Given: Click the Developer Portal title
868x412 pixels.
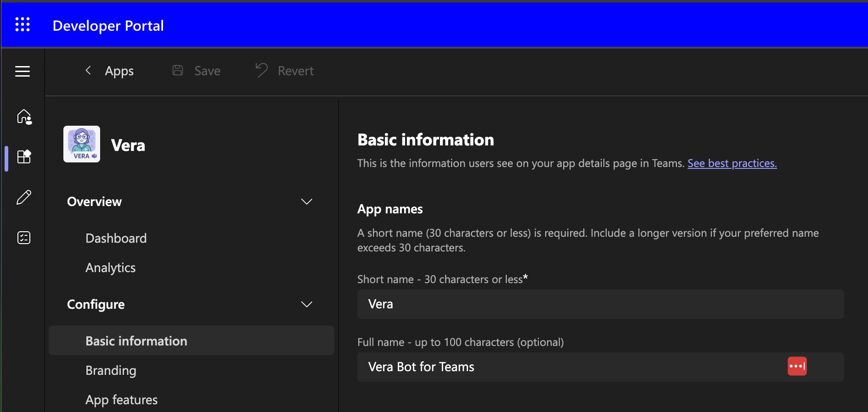Looking at the screenshot, I should click(x=108, y=26).
